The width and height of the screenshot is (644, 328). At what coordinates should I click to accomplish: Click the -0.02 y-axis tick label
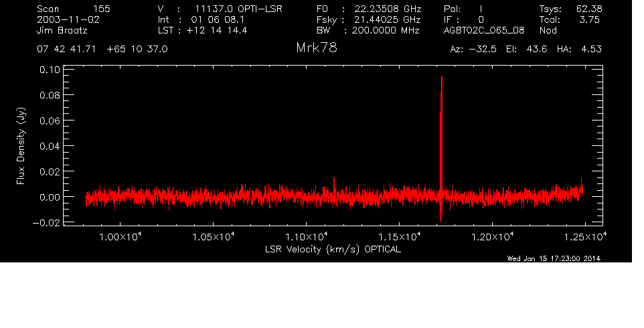[x=46, y=222]
